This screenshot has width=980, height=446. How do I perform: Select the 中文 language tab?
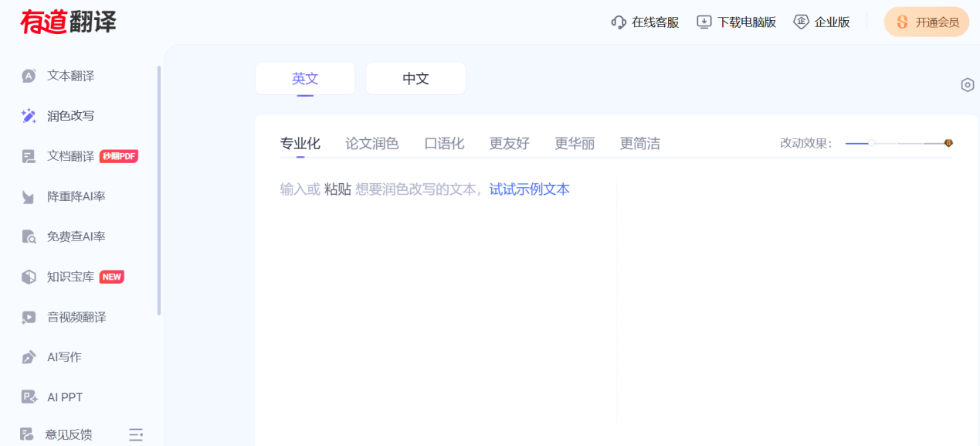415,78
